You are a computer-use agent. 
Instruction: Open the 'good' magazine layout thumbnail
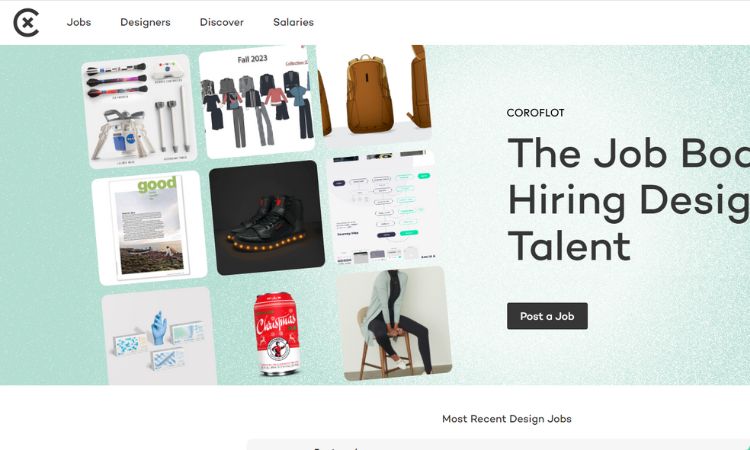click(149, 228)
